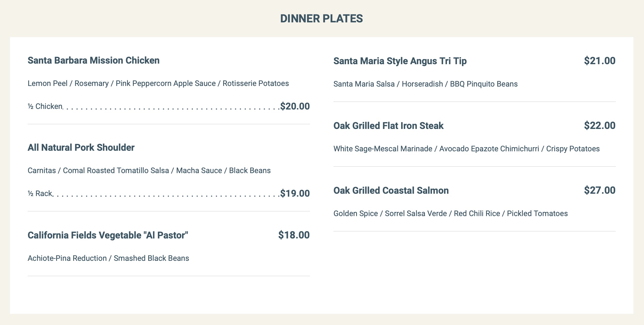
Task: Click Santa Maria Salsa Horseradish description
Action: click(x=425, y=84)
